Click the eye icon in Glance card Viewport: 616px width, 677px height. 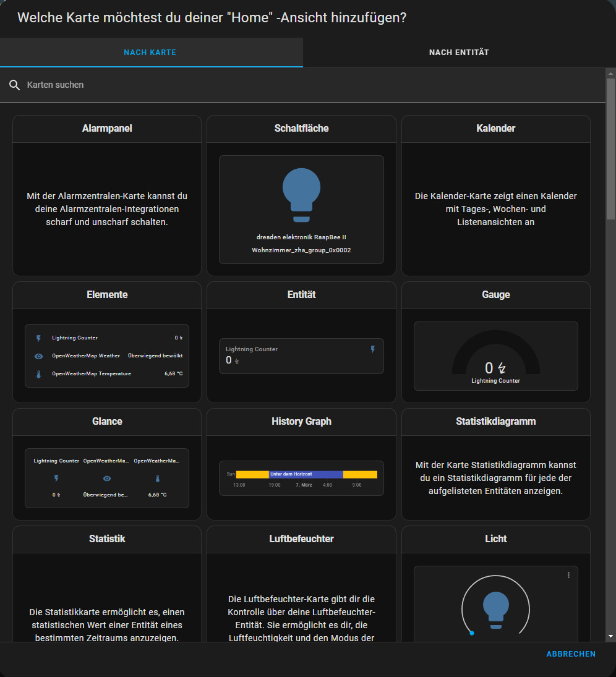(107, 479)
